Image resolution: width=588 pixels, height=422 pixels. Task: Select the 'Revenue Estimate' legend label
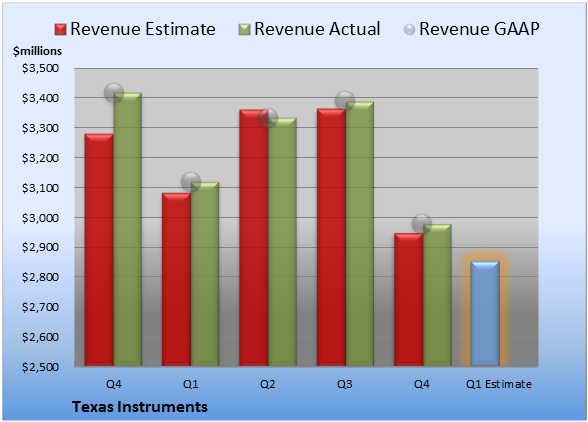[143, 29]
